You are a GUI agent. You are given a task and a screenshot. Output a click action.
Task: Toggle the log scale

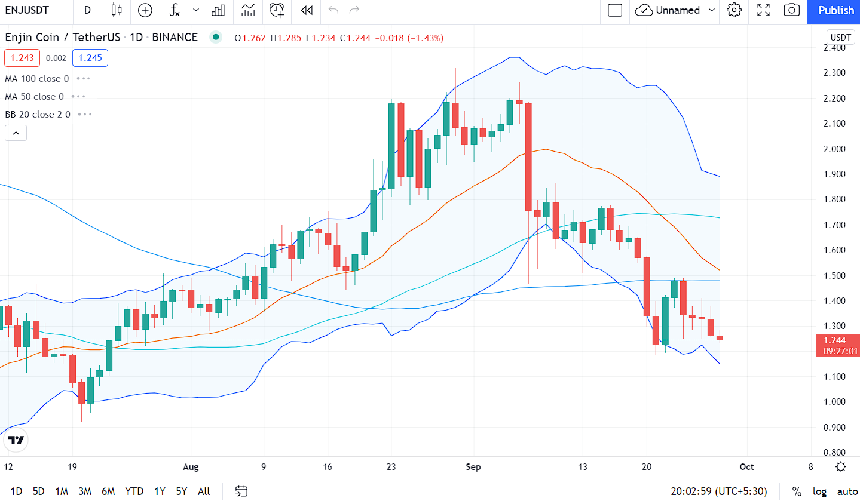[x=819, y=491]
